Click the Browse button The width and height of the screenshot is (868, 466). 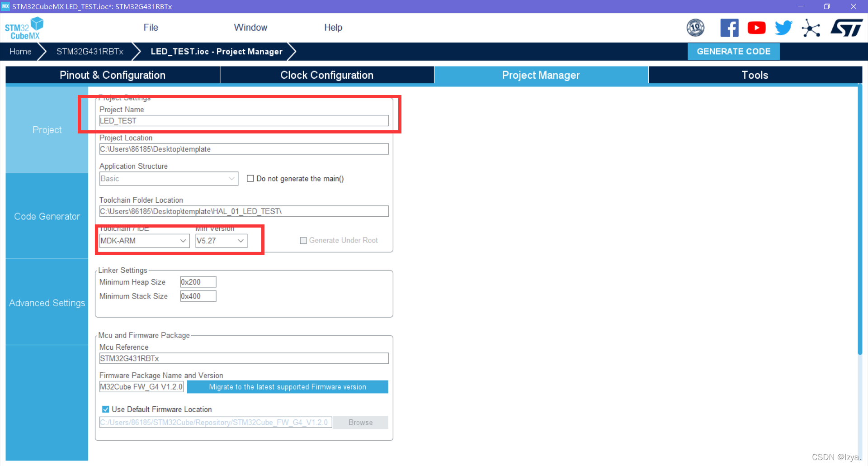[360, 423]
